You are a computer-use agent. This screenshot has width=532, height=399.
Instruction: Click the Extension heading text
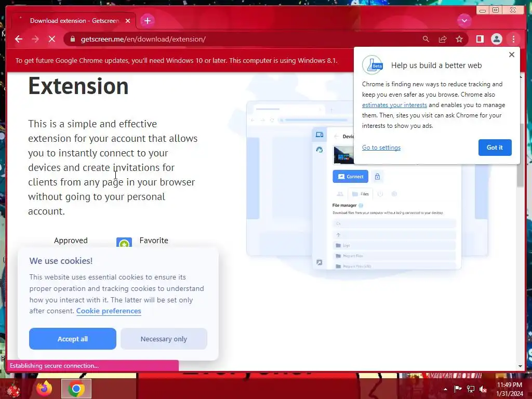pos(78,86)
